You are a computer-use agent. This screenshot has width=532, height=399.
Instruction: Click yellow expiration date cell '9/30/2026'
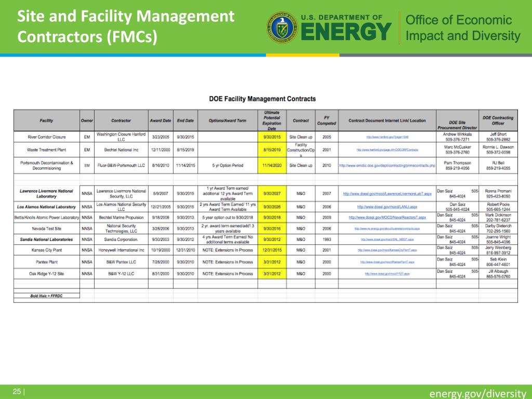(x=272, y=207)
